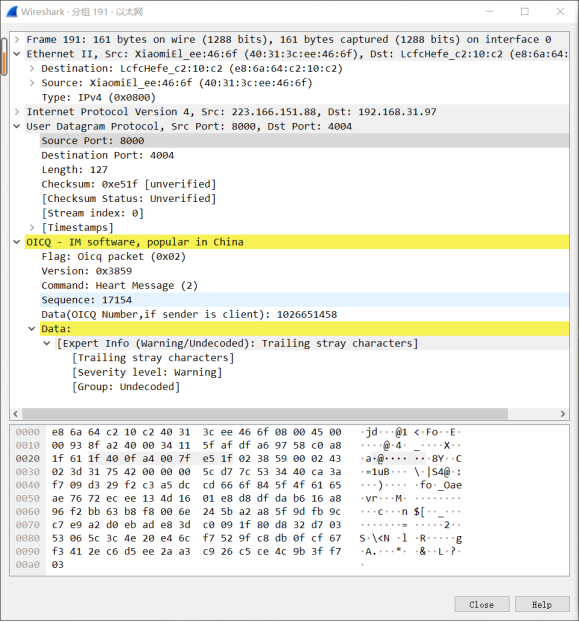
Task: Minimize the Wireshark packet window
Action: click(x=490, y=12)
